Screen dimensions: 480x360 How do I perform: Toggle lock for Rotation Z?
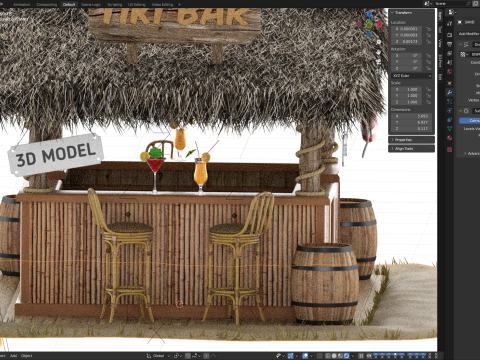[428, 68]
